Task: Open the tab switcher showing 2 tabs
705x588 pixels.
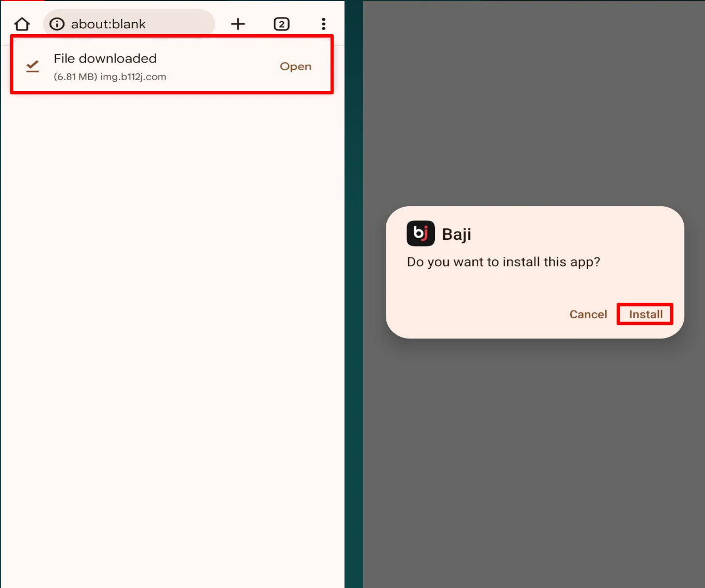Action: click(281, 24)
